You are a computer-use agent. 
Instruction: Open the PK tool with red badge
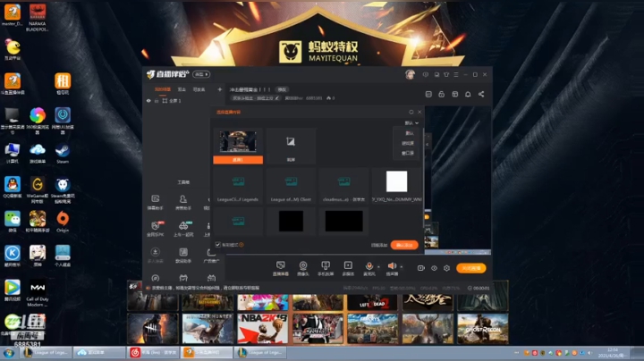point(156,229)
